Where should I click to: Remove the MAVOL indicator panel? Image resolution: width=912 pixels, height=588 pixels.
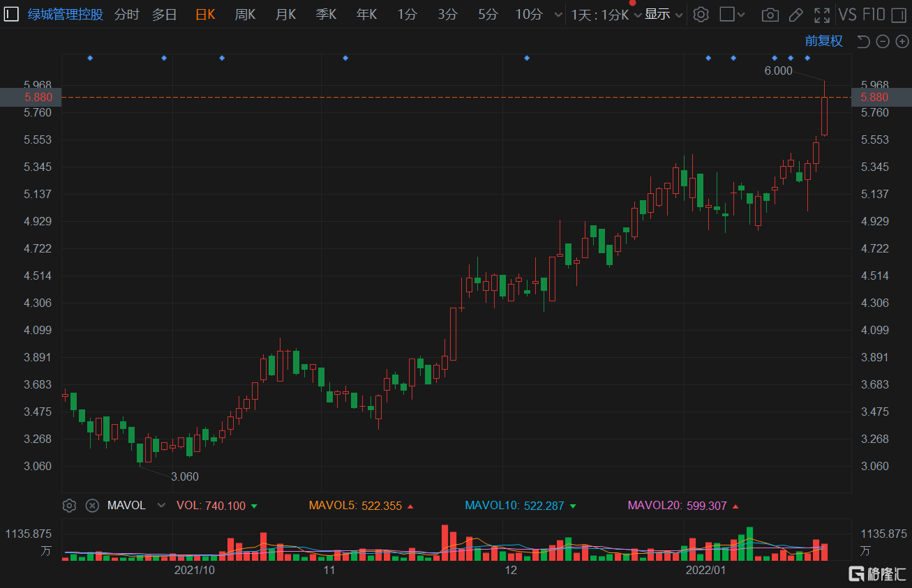(x=91, y=506)
